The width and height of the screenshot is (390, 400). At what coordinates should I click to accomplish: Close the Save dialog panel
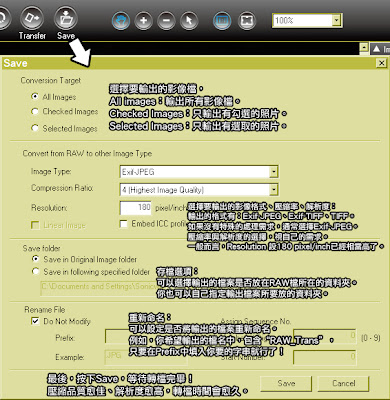coord(381,63)
